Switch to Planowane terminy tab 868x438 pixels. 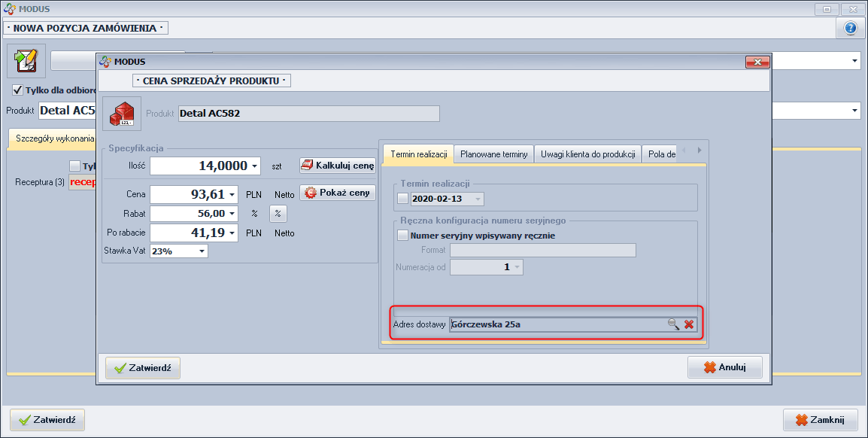coord(493,154)
